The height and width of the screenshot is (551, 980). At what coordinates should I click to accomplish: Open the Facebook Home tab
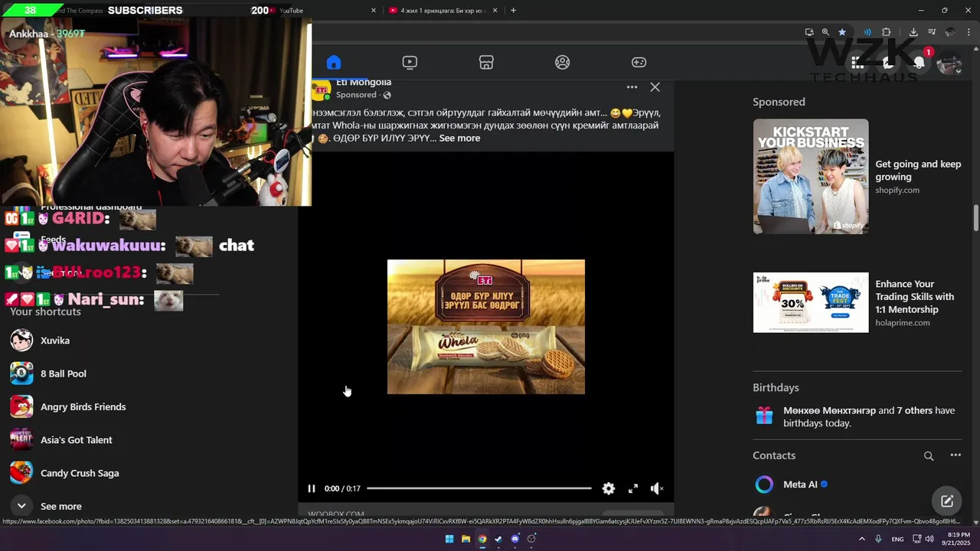(x=333, y=63)
